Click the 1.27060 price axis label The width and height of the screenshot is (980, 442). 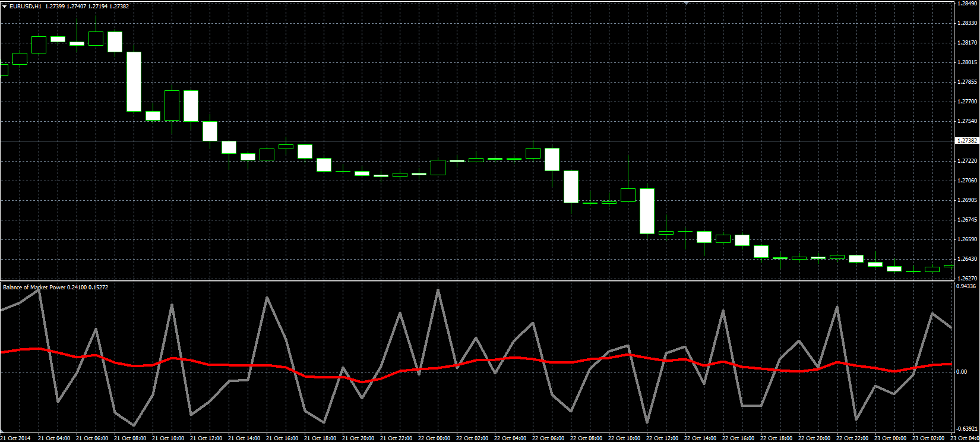(967, 181)
